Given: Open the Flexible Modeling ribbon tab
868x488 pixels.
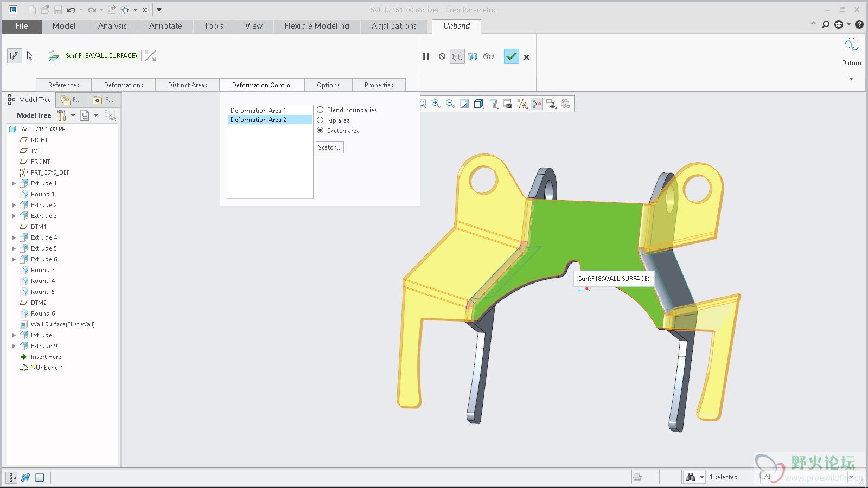Looking at the screenshot, I should coord(317,26).
